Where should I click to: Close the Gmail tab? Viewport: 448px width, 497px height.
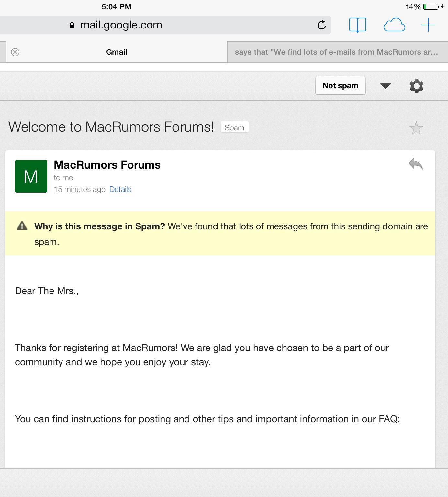click(15, 52)
